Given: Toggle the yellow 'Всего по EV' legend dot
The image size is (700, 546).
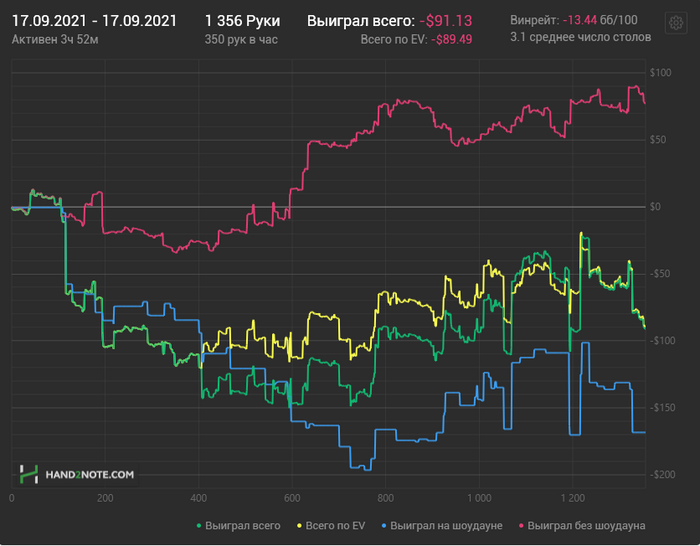Looking at the screenshot, I should (300, 526).
